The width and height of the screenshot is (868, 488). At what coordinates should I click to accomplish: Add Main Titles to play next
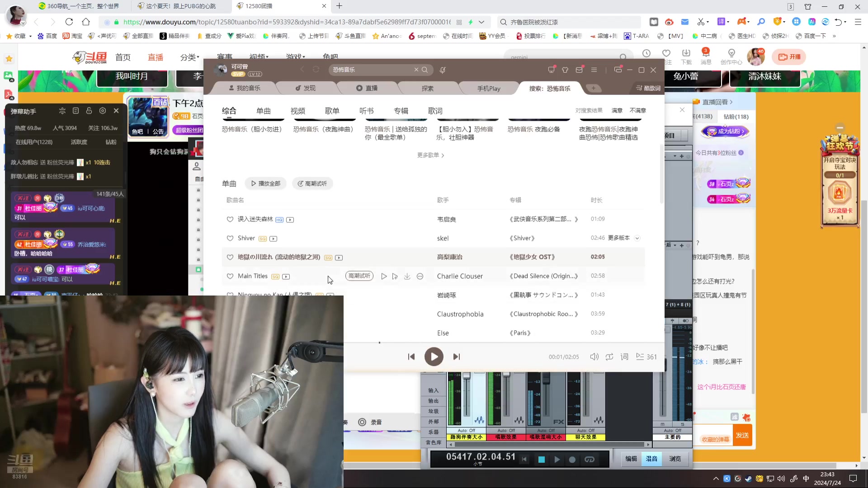[395, 276]
